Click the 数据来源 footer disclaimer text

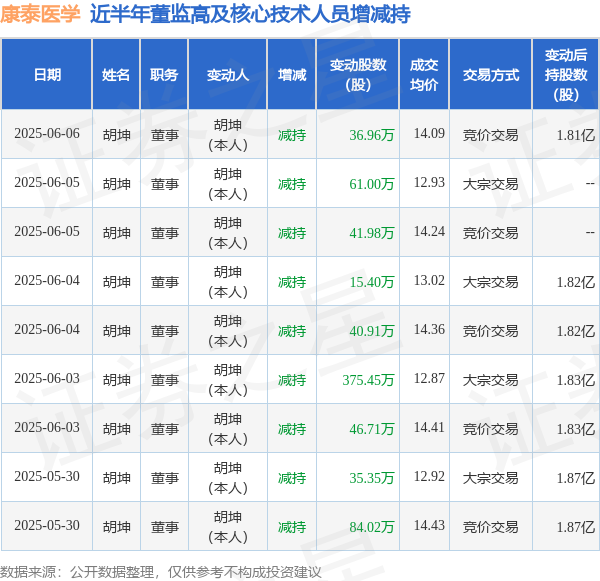(x=160, y=572)
